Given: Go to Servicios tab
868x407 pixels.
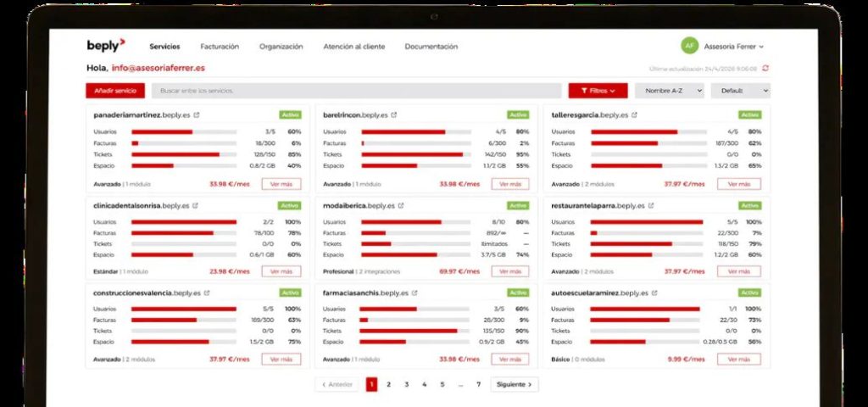Looking at the screenshot, I should click(x=164, y=47).
